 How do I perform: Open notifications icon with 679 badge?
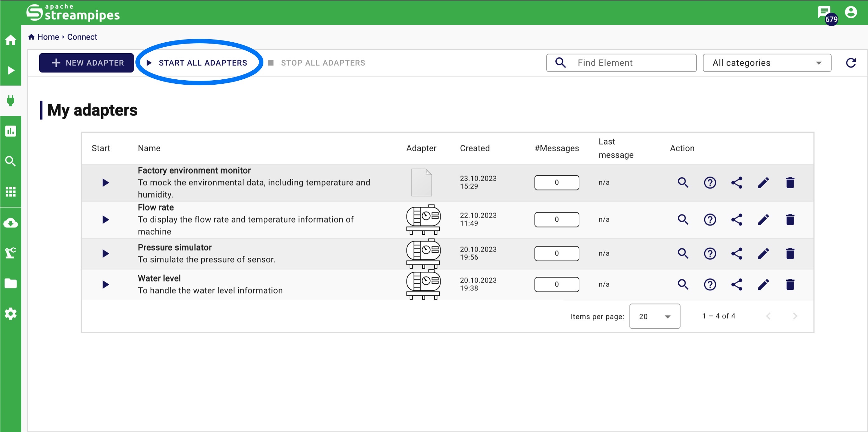pos(823,13)
